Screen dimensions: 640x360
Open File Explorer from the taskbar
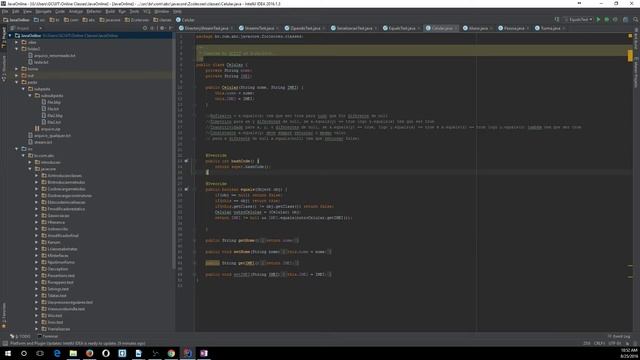pos(73,353)
